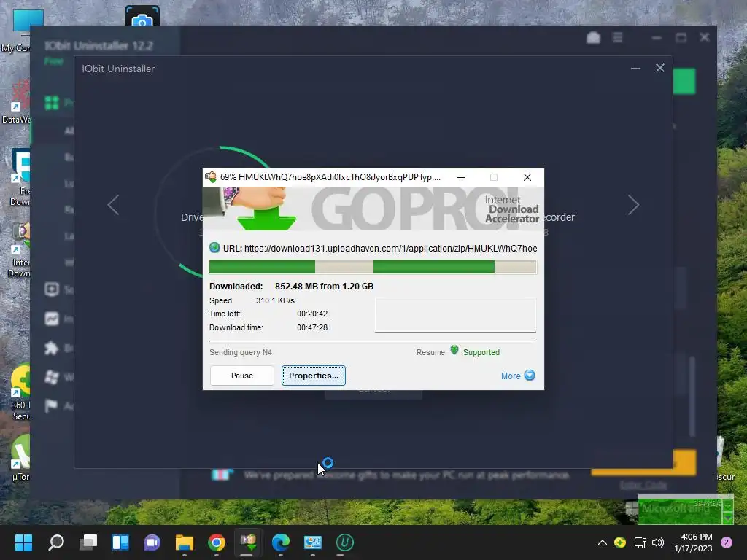Open the Control Panel taskbar icon
Image resolution: width=747 pixels, height=560 pixels.
point(312,542)
